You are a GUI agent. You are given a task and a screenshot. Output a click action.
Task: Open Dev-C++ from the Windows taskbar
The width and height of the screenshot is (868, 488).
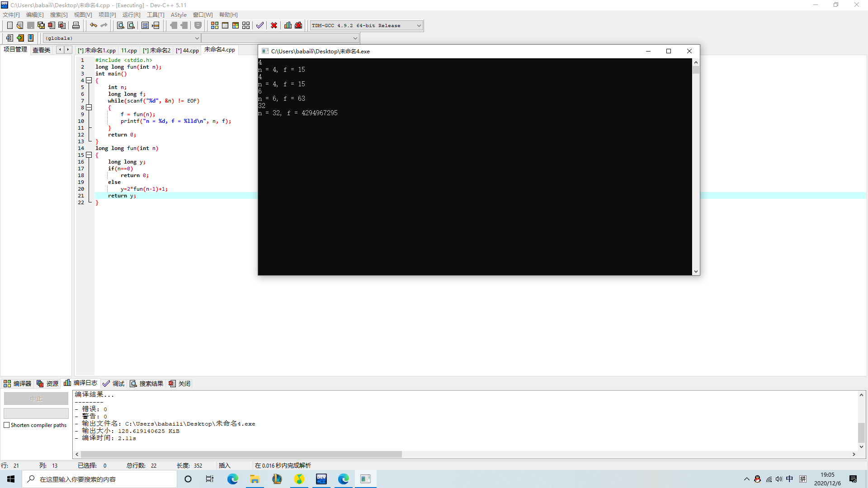pos(321,479)
